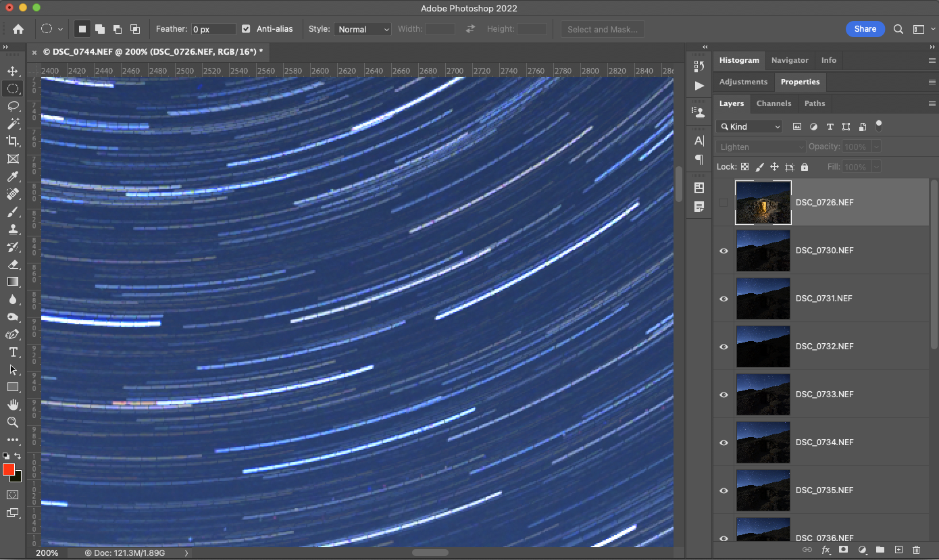Image resolution: width=939 pixels, height=560 pixels.
Task: Click the Select and Mask button
Action: pos(602,29)
